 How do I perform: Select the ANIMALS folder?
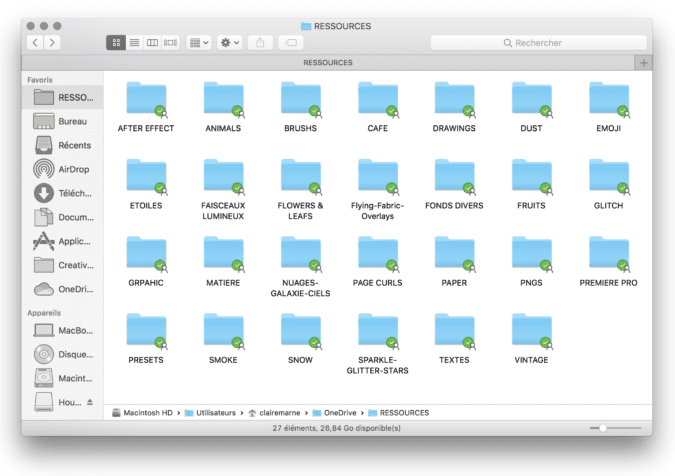click(x=223, y=108)
